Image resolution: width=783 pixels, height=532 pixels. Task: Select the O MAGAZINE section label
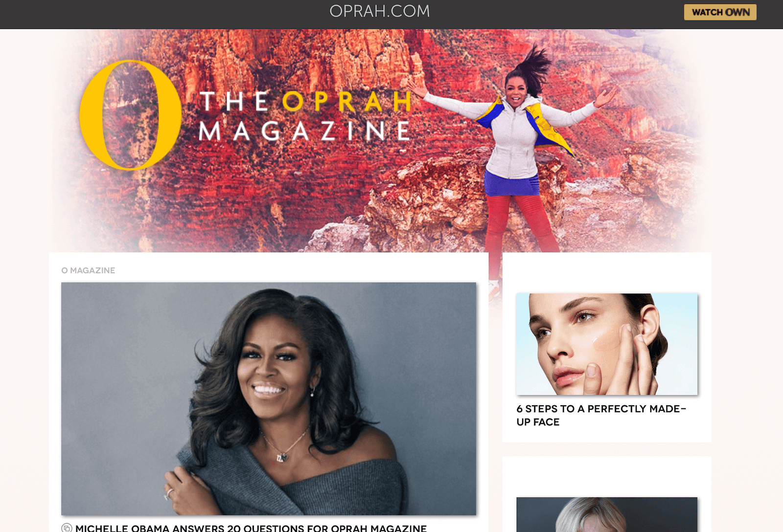click(x=88, y=270)
